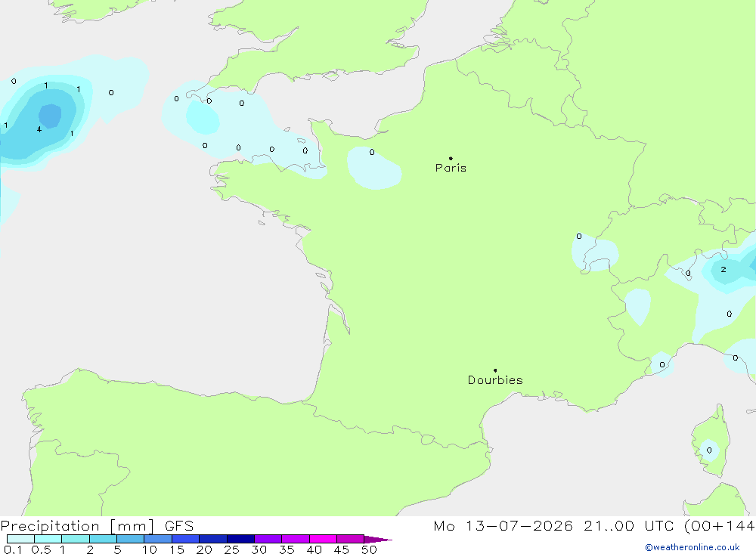Screen dimensions: 756x554
Task: Click the legend arrow tip above 50
Action: [x=377, y=539]
